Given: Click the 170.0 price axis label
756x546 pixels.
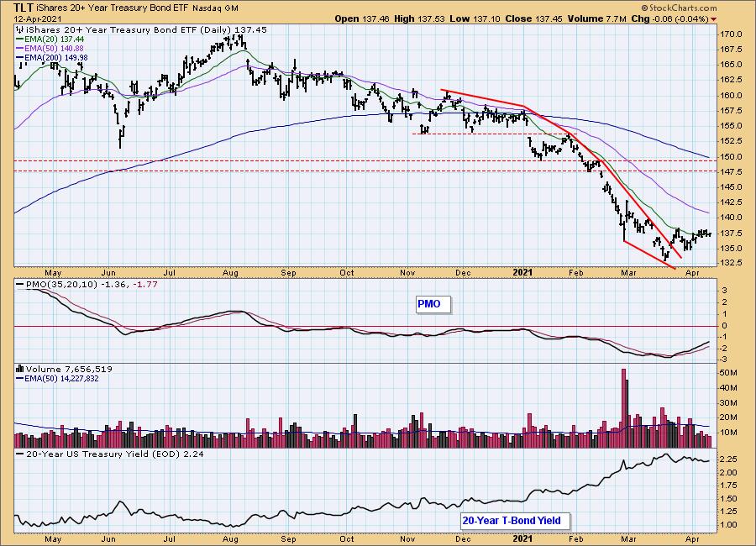Looking at the screenshot, I should click(x=732, y=34).
